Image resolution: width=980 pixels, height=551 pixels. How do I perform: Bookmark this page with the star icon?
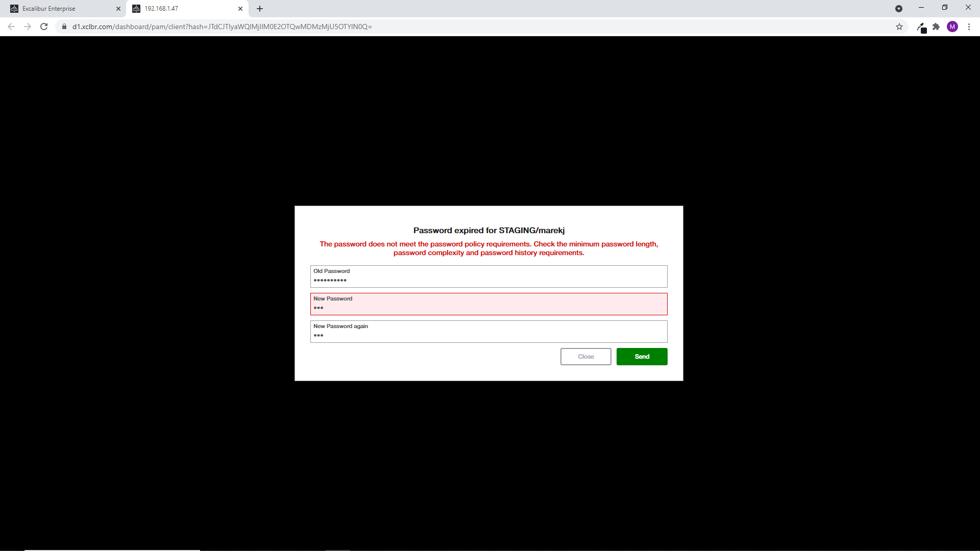click(899, 27)
